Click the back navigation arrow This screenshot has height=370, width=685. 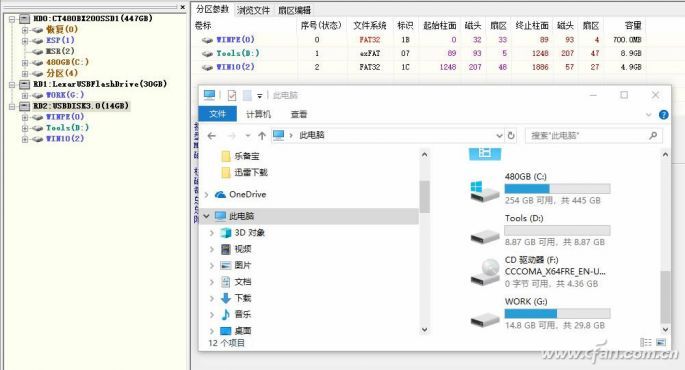click(x=212, y=136)
